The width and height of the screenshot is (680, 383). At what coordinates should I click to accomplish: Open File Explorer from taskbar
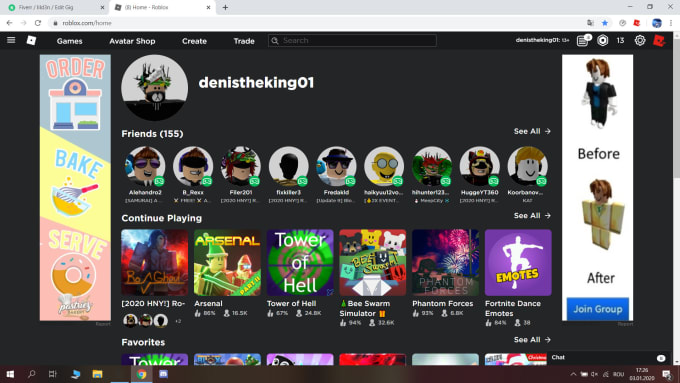(97, 374)
